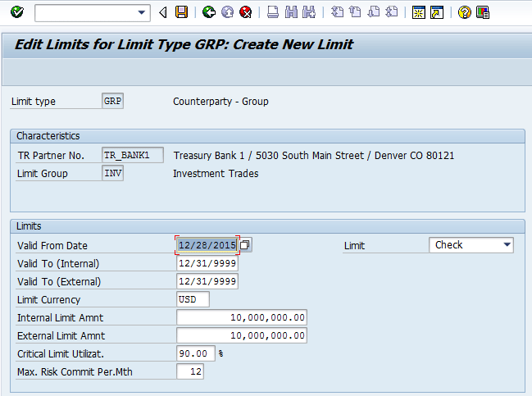Click the Create New Session icon

[x=419, y=12]
